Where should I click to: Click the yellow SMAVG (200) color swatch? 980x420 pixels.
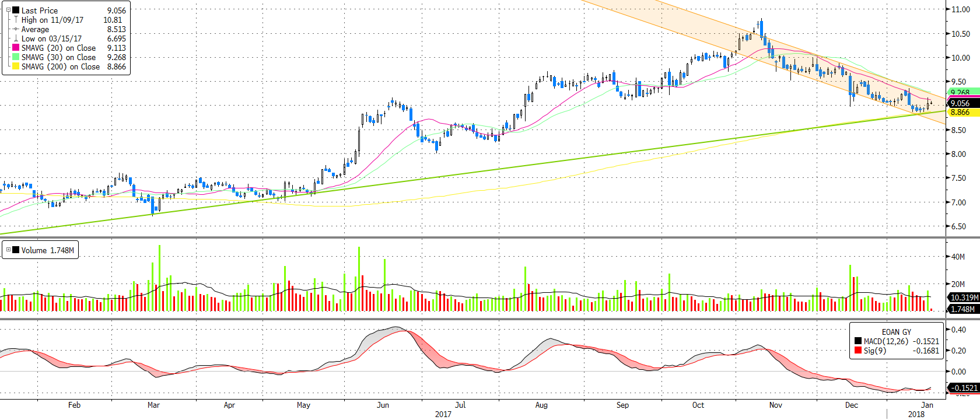16,66
